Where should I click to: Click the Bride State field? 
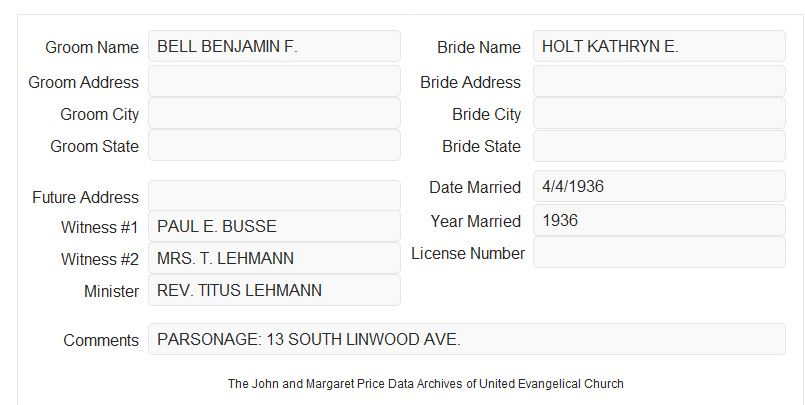pyautogui.click(x=659, y=146)
